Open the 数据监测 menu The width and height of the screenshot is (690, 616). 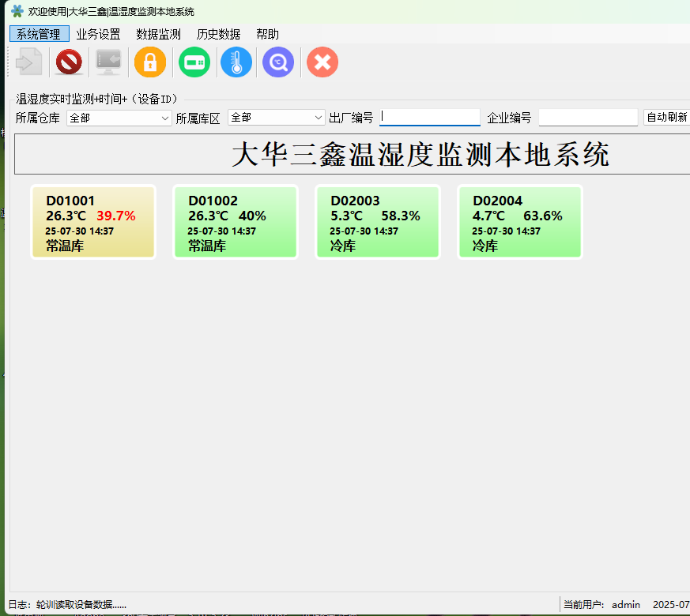(x=158, y=34)
